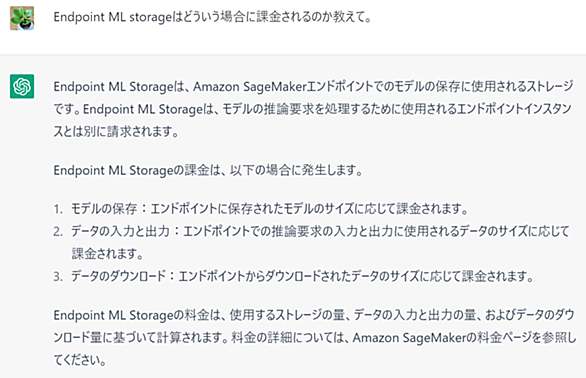Click the text スとは別に請求されます。
The height and width of the screenshot is (378, 586).
pos(116,132)
